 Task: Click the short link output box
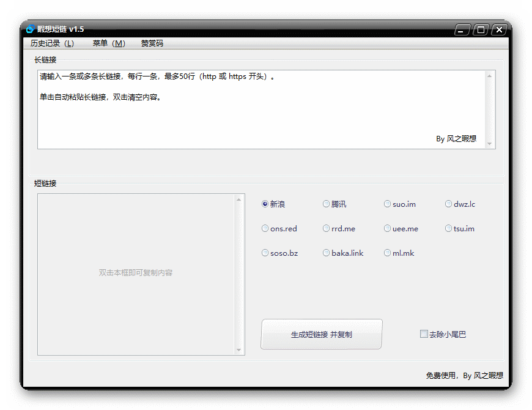[x=136, y=273]
